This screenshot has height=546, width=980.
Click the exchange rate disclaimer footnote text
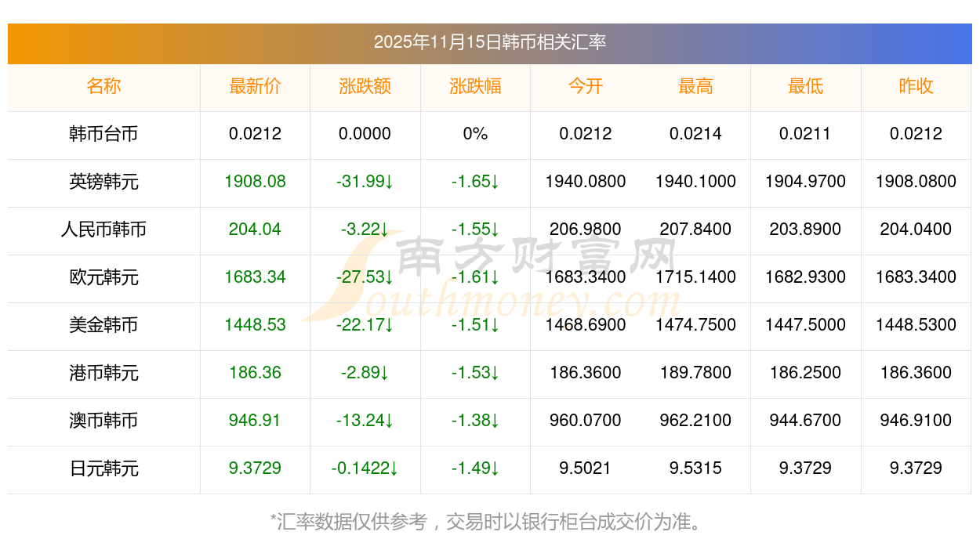tap(489, 521)
